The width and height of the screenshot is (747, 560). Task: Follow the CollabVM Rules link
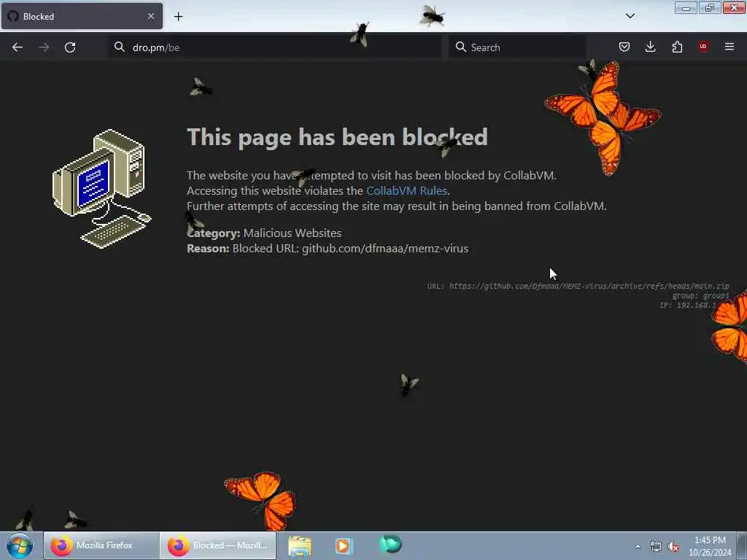click(x=406, y=190)
